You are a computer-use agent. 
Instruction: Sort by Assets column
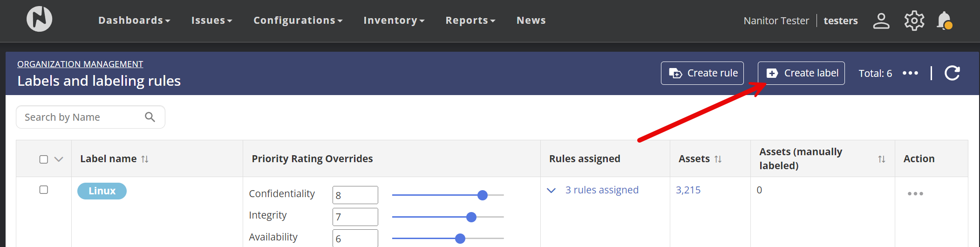[x=718, y=159]
